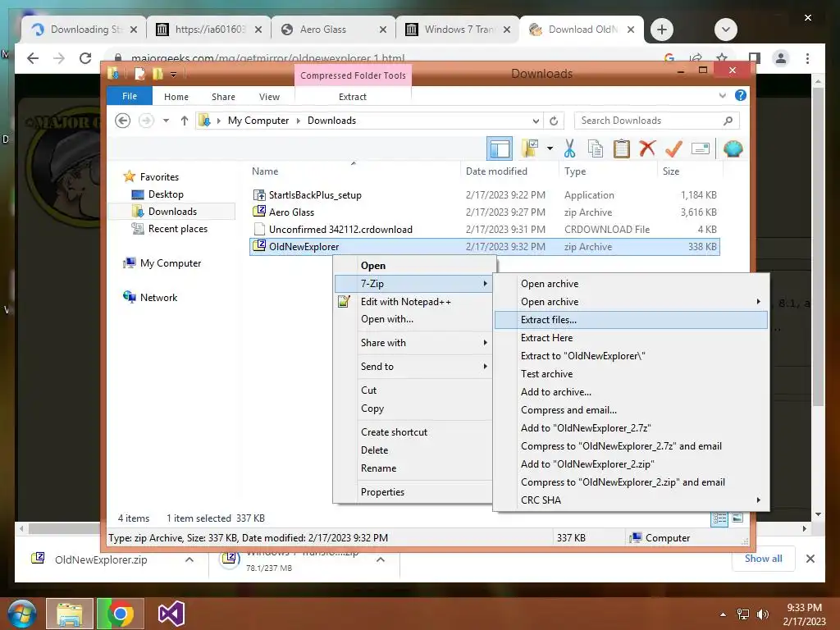The width and height of the screenshot is (840, 630).
Task: Open new Chrome tab
Action: [662, 30]
